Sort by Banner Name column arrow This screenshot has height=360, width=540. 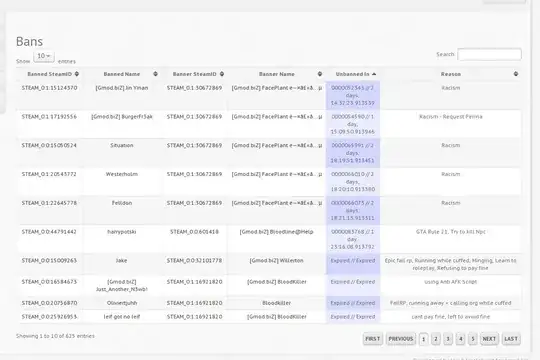click(x=320, y=74)
